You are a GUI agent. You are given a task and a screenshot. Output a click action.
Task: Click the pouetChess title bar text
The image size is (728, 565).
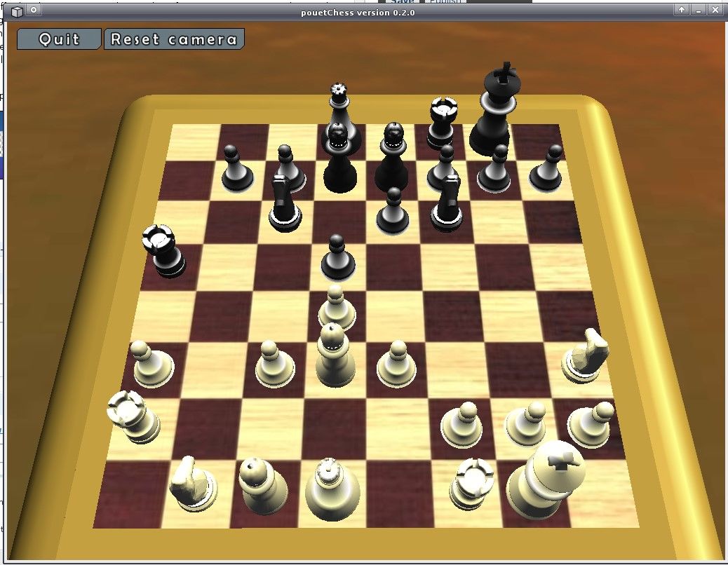pyautogui.click(x=363, y=12)
